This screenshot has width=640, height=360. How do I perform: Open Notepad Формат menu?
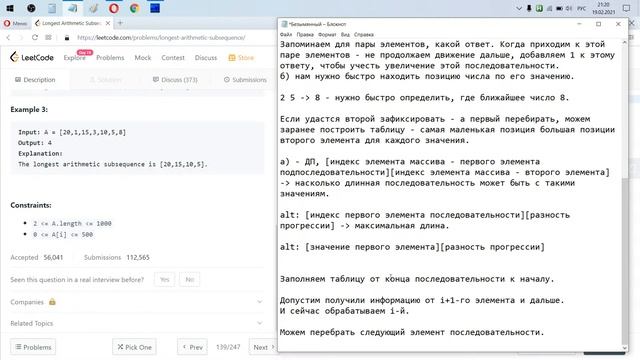(x=327, y=35)
